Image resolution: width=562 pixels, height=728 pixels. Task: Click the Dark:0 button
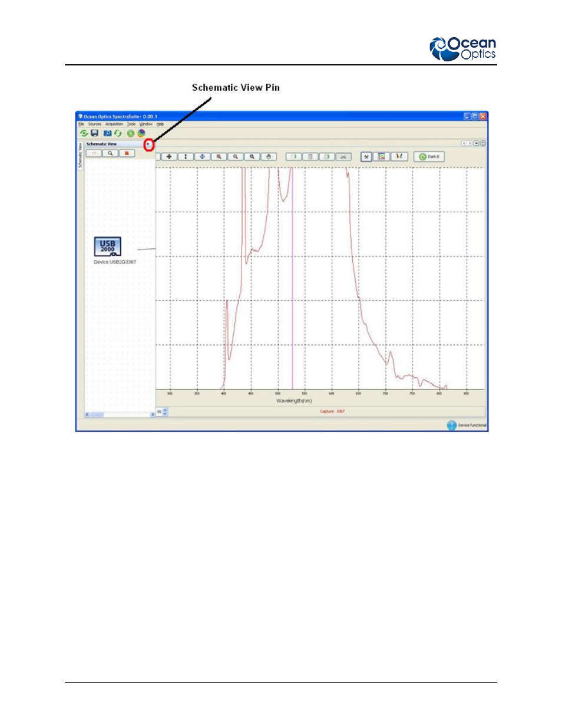429,157
